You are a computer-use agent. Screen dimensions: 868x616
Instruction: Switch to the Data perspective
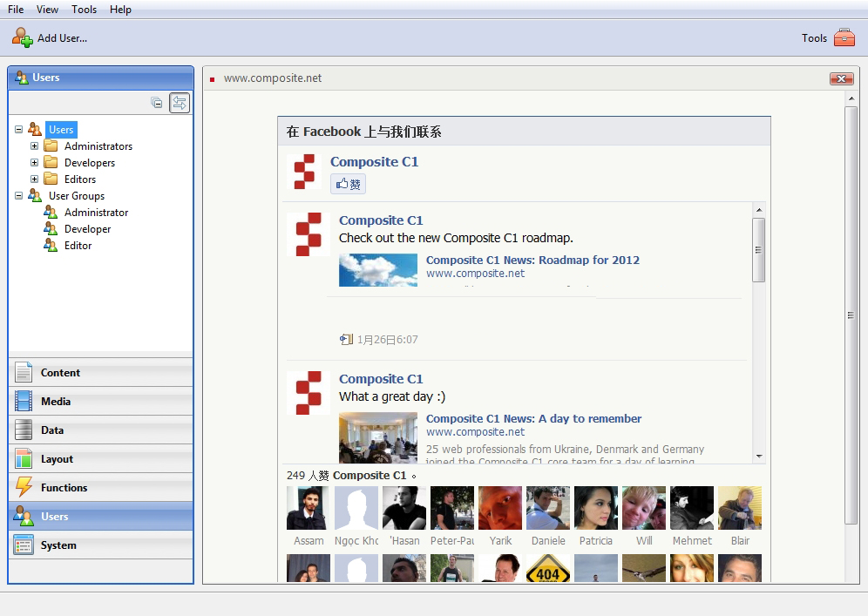[101, 430]
